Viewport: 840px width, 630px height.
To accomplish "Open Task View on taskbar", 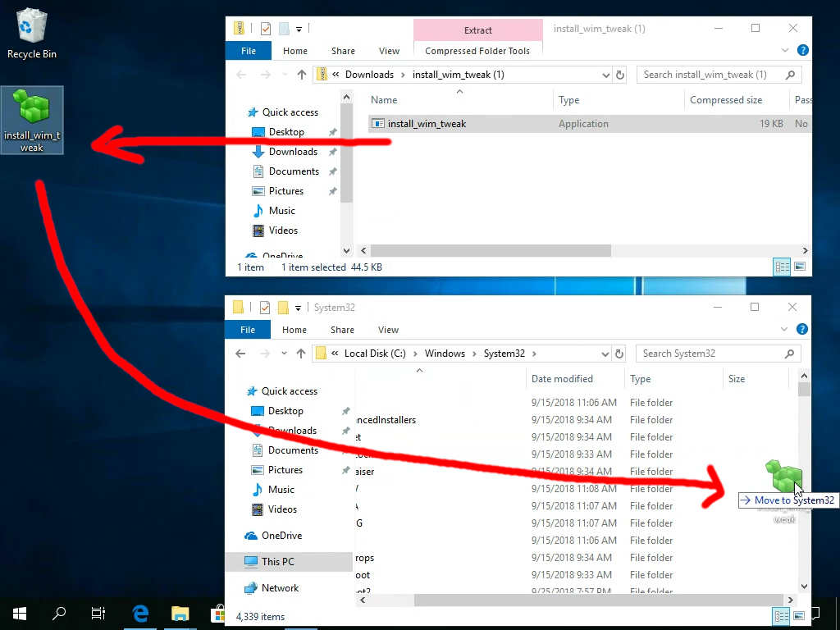I will (x=98, y=613).
